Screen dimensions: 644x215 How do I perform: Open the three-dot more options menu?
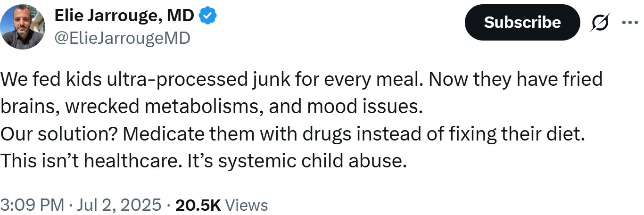(630, 22)
